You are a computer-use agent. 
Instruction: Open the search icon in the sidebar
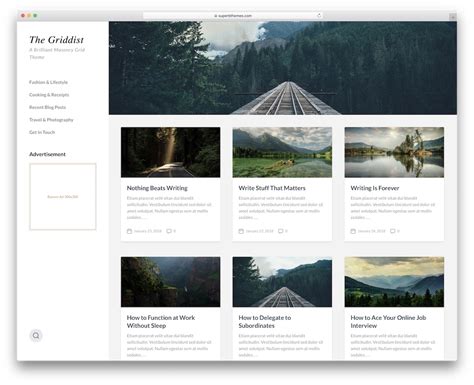click(x=36, y=335)
